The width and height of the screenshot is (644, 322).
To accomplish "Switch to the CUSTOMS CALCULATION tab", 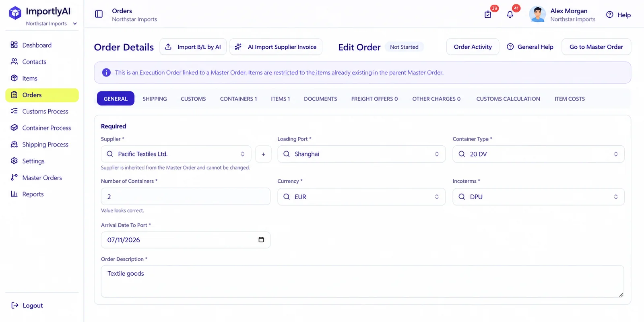I will click(508, 99).
